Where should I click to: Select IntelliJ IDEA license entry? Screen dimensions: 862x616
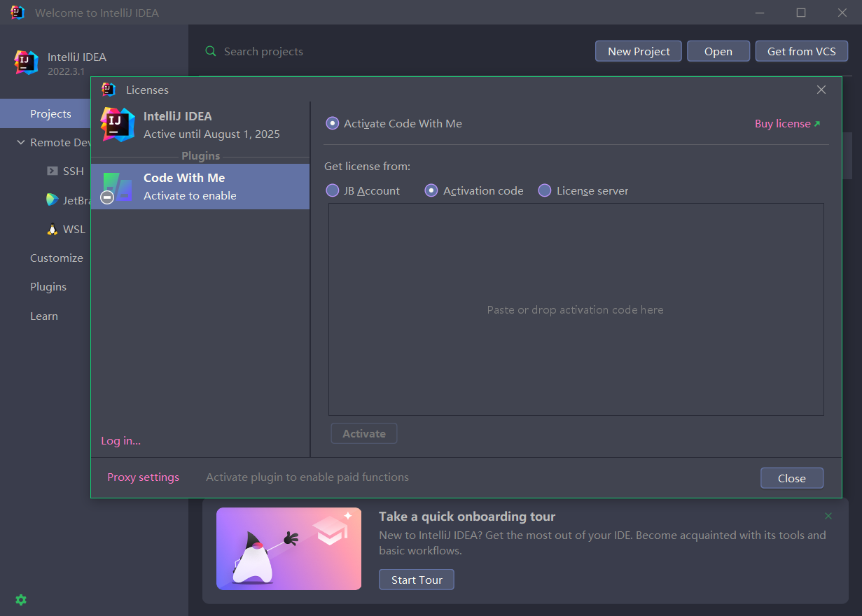click(200, 125)
